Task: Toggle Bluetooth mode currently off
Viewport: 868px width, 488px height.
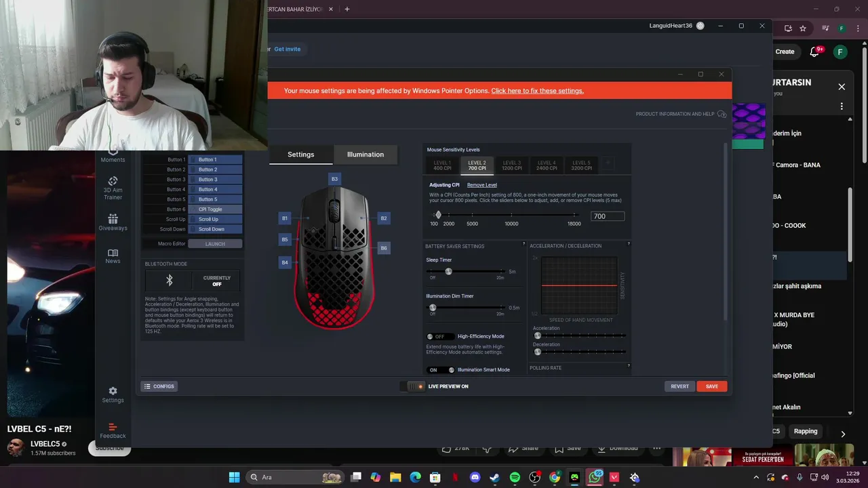Action: (x=217, y=281)
